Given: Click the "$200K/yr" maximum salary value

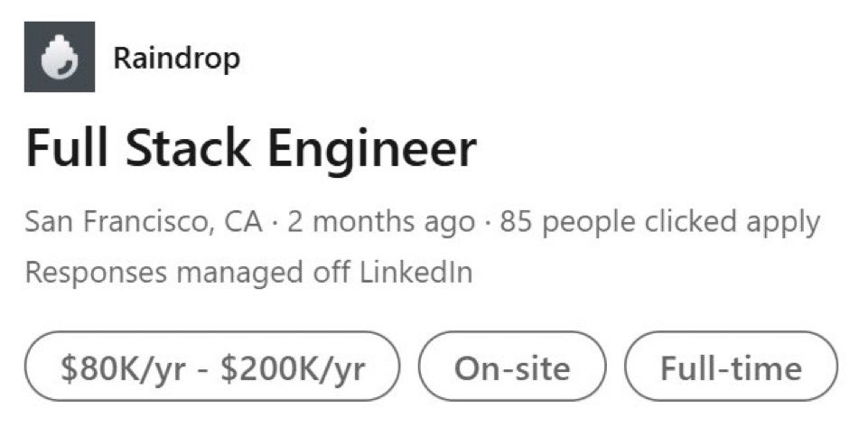Looking at the screenshot, I should [299, 367].
